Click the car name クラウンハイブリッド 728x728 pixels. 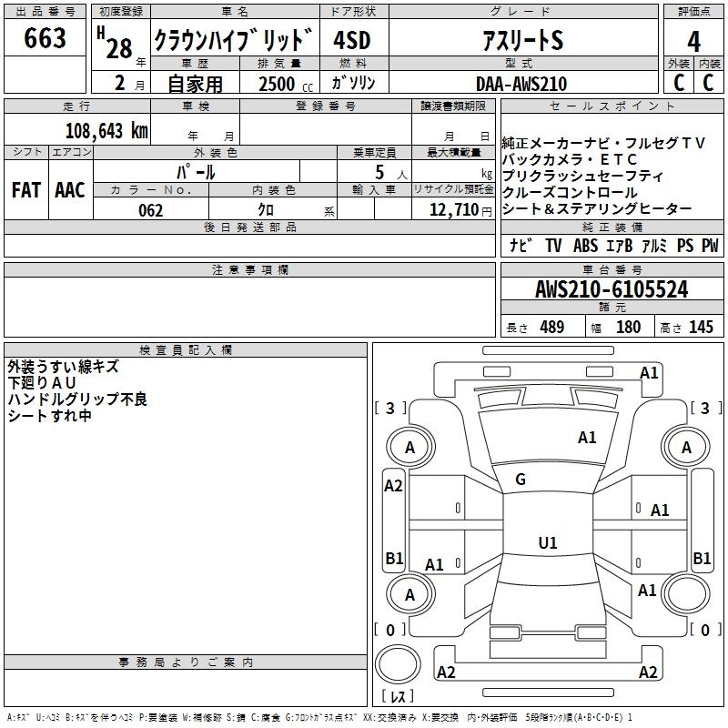[233, 40]
